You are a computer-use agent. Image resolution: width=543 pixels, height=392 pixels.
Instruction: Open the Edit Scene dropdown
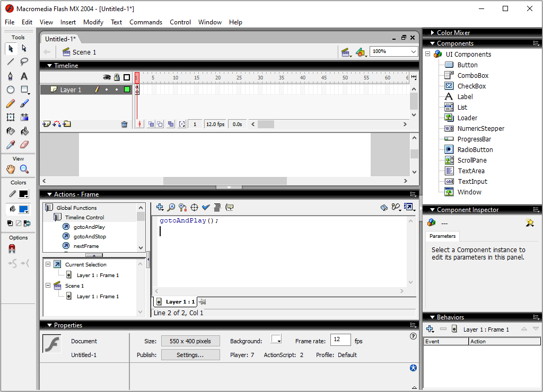tap(346, 52)
